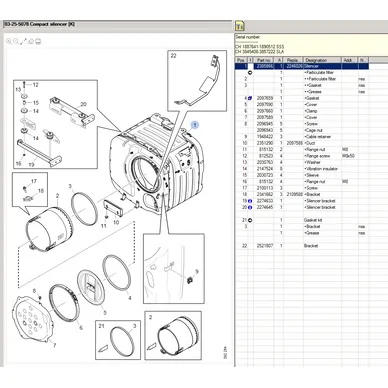The height and width of the screenshot is (388, 388).
Task: Select Screw row at position 8
Action: 302,124
